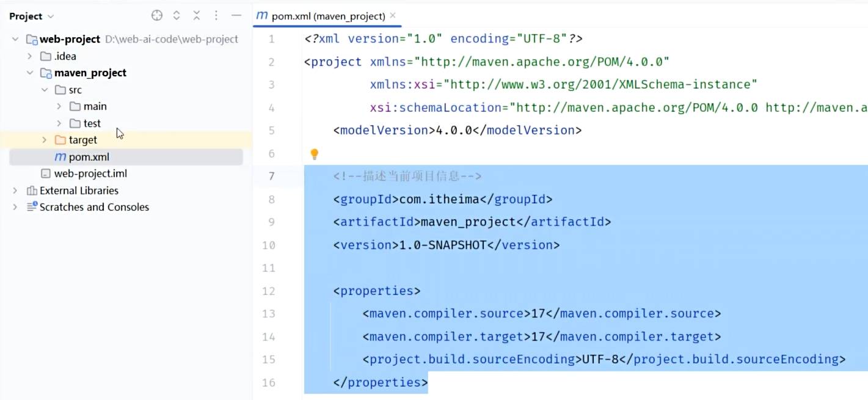Collapse the src folder
868x400 pixels.
click(44, 90)
